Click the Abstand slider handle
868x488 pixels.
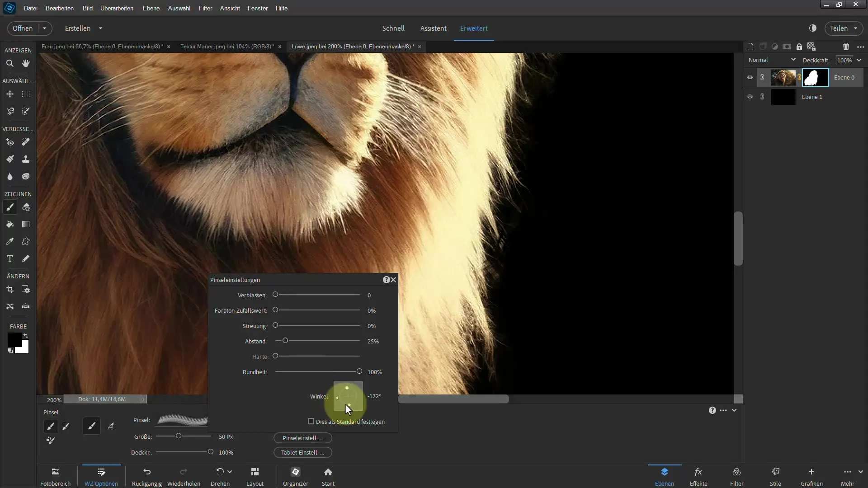tap(285, 341)
